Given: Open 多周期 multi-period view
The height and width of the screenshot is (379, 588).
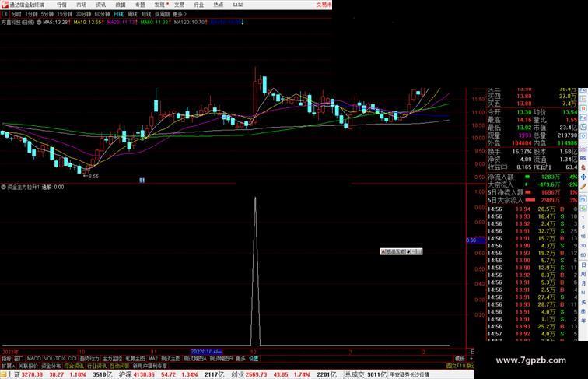Looking at the screenshot, I should [162, 14].
